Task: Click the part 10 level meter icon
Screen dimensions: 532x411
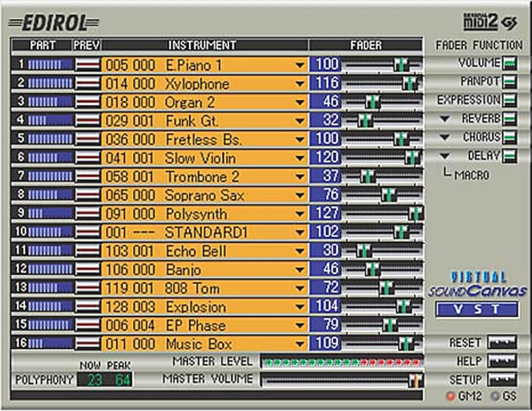Action: [x=43, y=233]
